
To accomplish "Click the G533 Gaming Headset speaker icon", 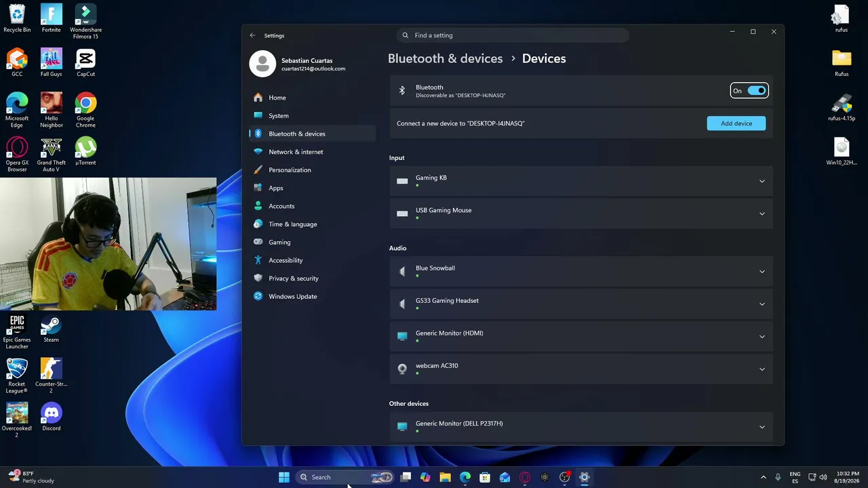I will 402,304.
